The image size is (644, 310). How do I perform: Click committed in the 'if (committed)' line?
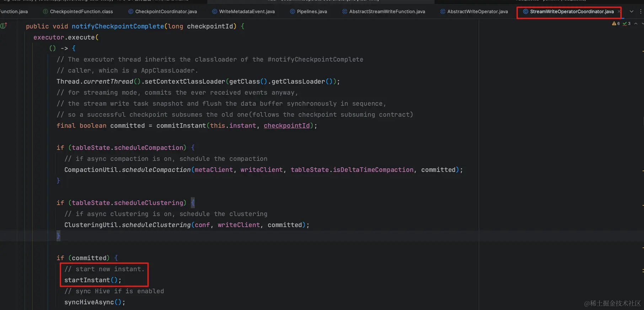coord(89,258)
